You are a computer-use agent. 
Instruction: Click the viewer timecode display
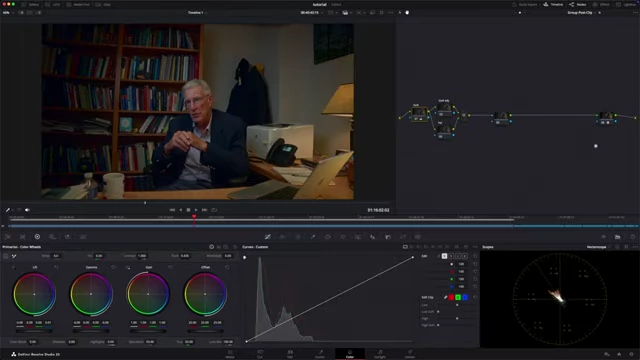pyautogui.click(x=310, y=13)
